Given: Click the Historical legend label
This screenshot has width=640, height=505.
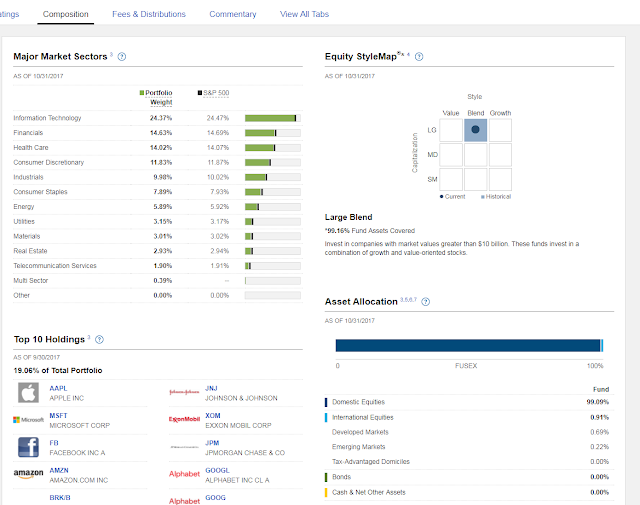Looking at the screenshot, I should click(x=498, y=197).
